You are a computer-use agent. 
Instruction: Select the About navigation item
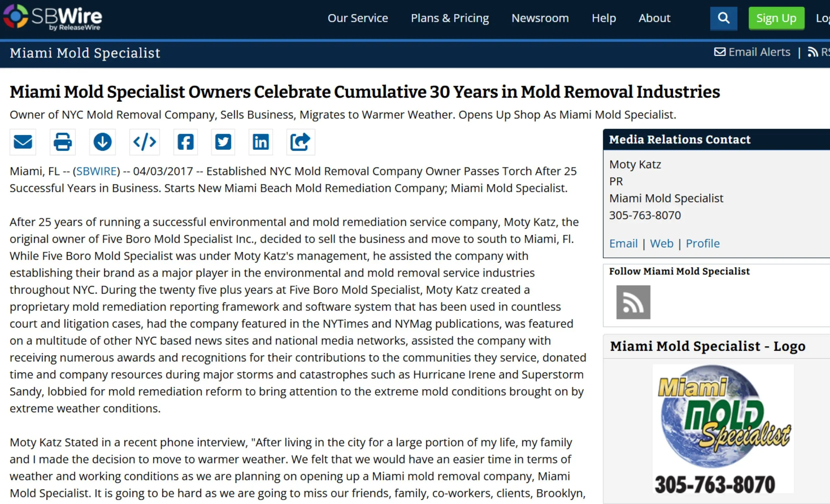click(x=655, y=18)
